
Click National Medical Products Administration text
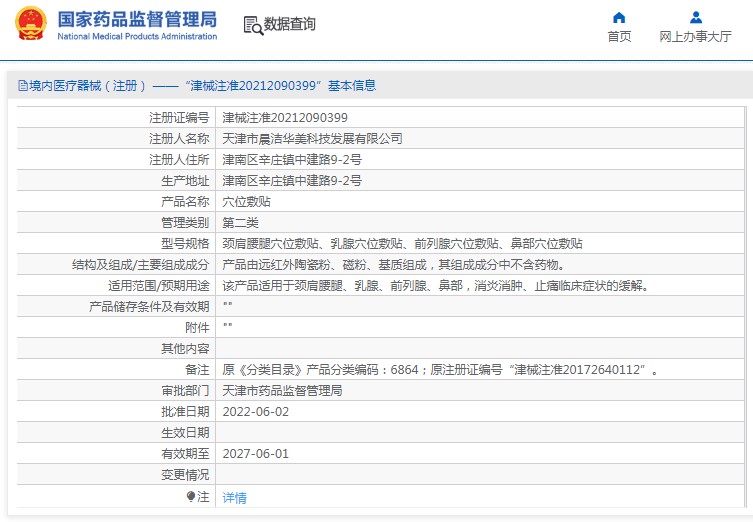coord(137,36)
